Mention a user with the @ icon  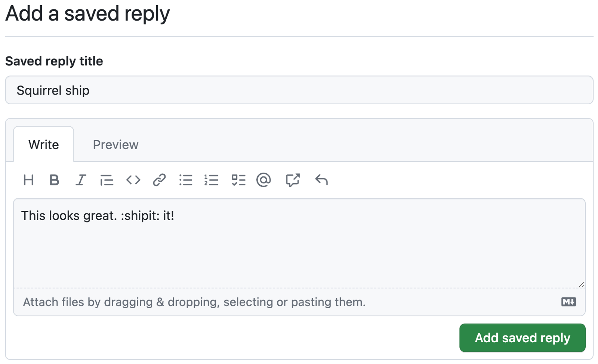pyautogui.click(x=264, y=180)
